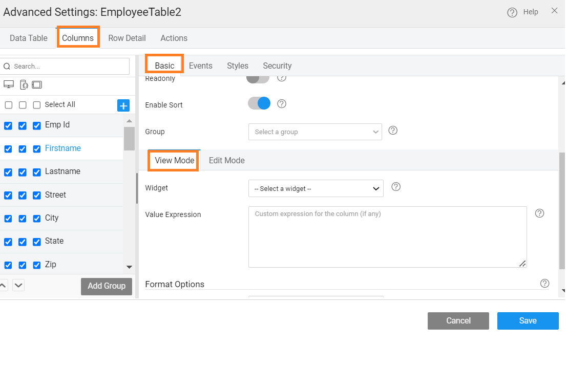Viewport: 588px width, 367px height.
Task: Click help icon beside Value Expression
Action: tap(539, 213)
